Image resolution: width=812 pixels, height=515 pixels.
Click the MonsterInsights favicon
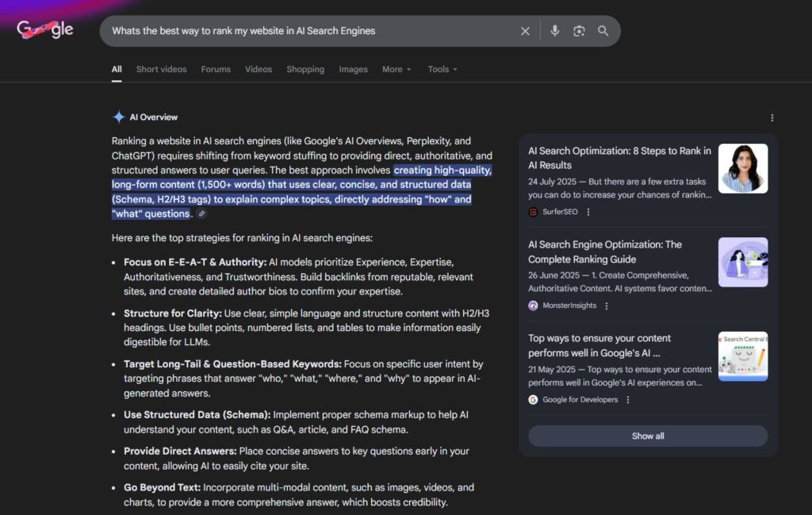532,306
